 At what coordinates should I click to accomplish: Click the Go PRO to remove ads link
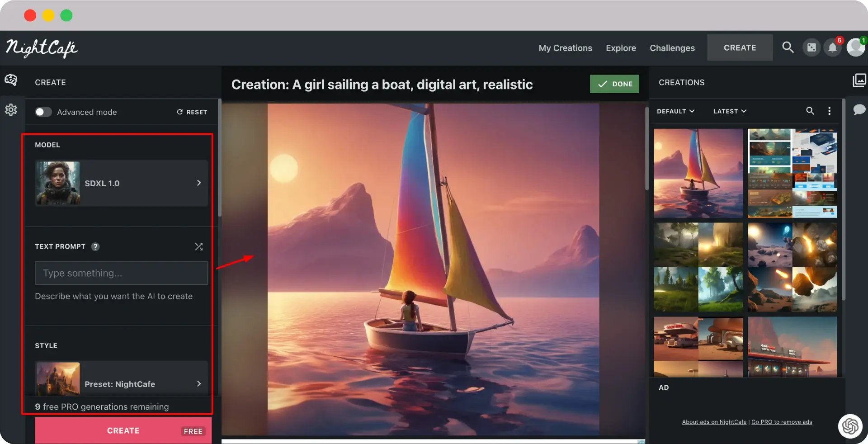pyautogui.click(x=782, y=422)
